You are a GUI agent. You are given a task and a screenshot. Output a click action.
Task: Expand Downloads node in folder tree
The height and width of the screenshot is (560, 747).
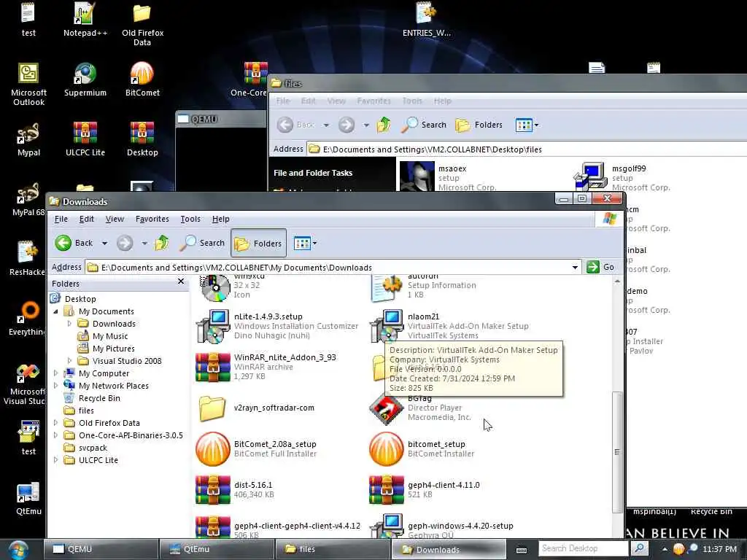(x=69, y=324)
